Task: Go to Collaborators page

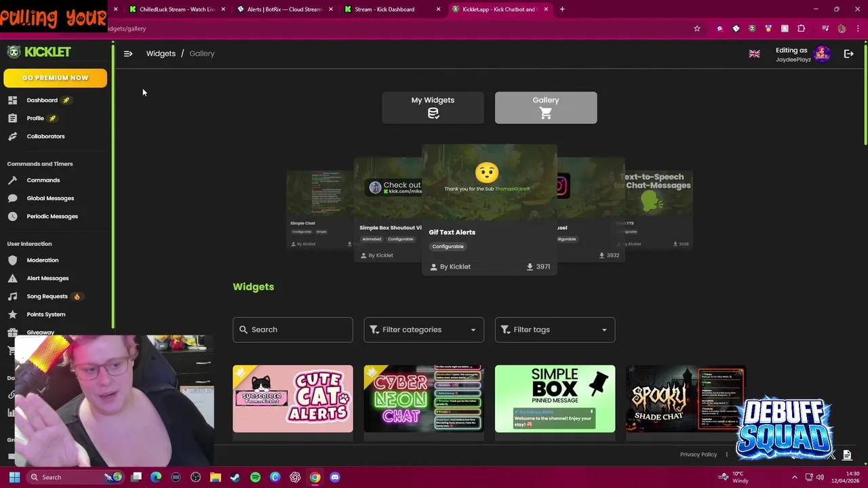Action: [45, 136]
